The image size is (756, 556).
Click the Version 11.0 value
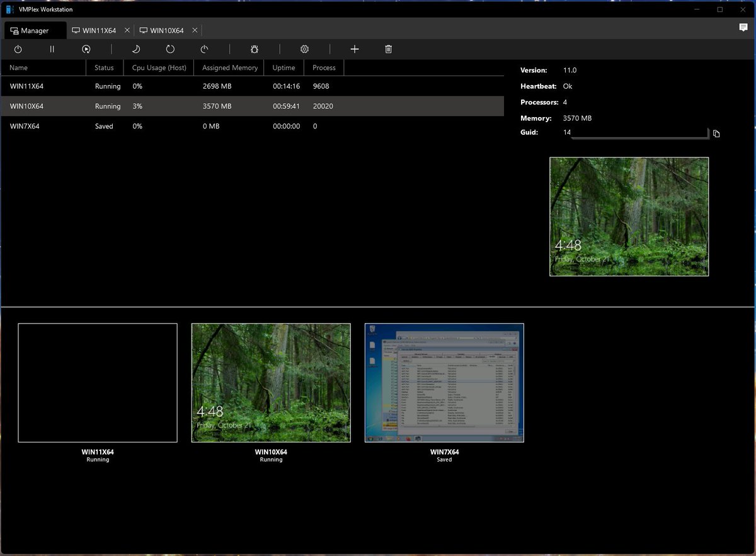coord(570,71)
